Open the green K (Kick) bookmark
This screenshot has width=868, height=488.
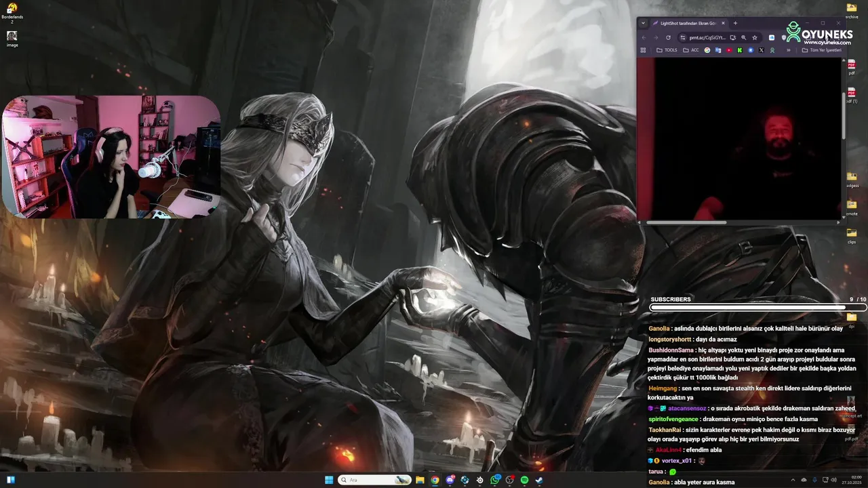tap(740, 50)
